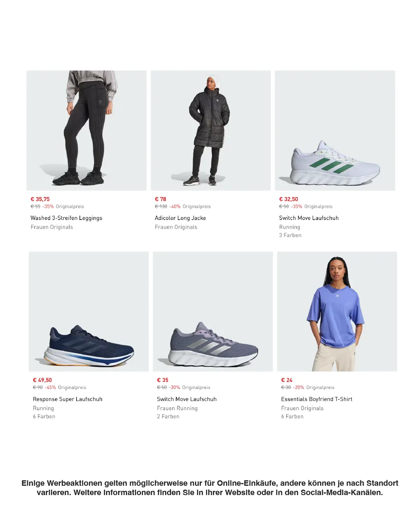Click the Switch Move Laufschuh title priced € 32,50
This screenshot has width=420, height=525.
coord(309,218)
